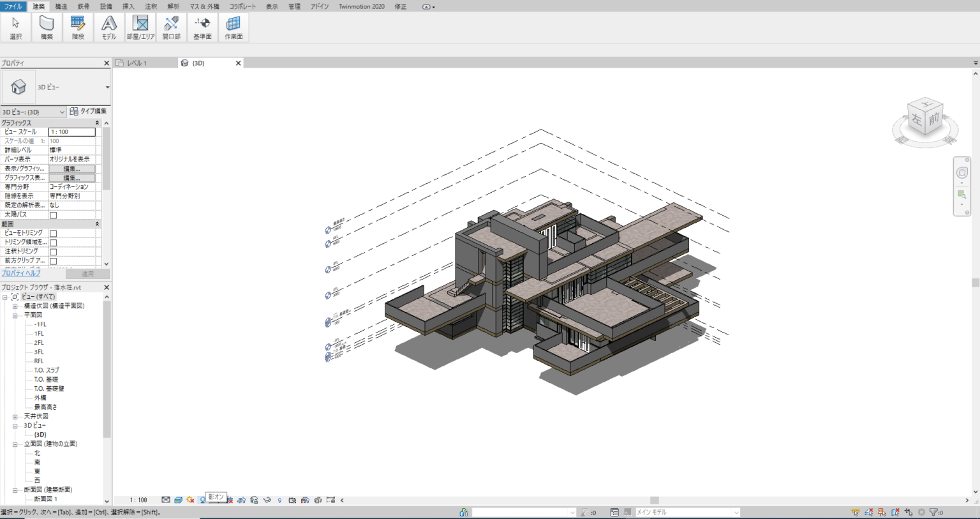Collapse the 立面図 (建物の立面) tree node

15,444
